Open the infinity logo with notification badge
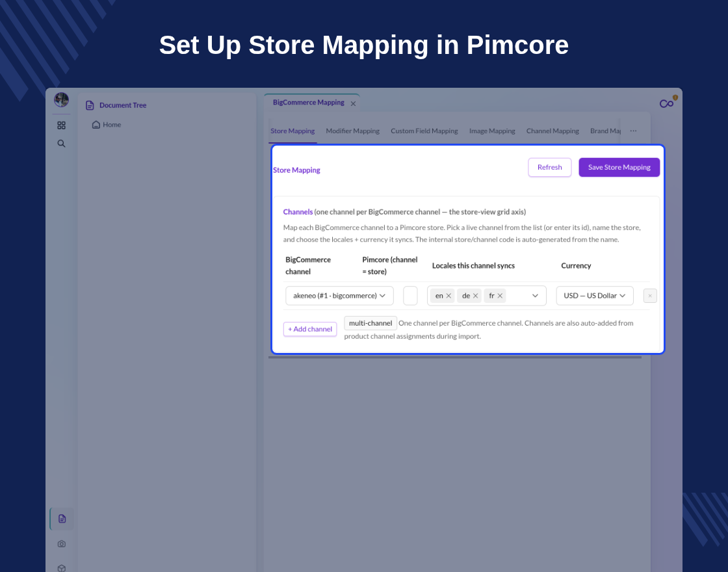Image resolution: width=728 pixels, height=572 pixels. (669, 101)
